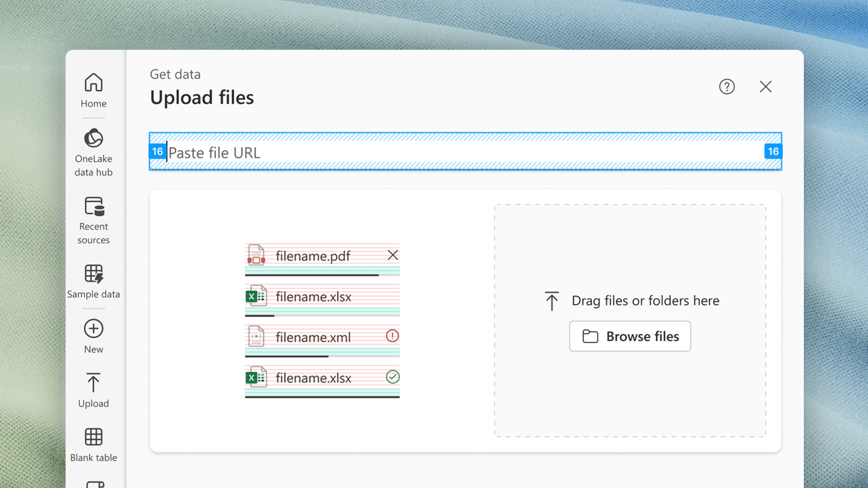
Task: Cancel the filename.pdf upload
Action: click(393, 255)
